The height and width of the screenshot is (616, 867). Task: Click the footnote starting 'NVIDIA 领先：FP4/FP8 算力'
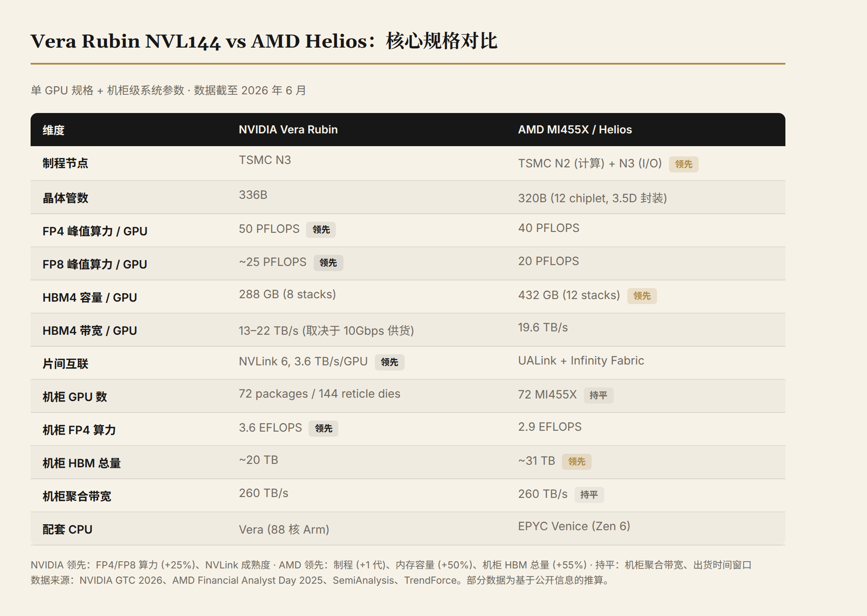point(391,565)
